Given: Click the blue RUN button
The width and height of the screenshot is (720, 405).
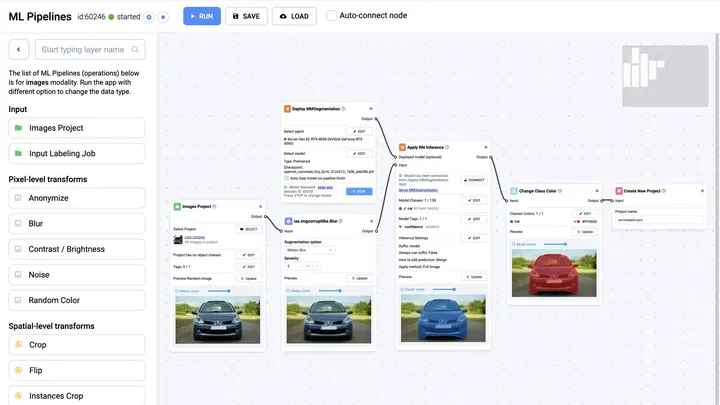Looking at the screenshot, I should [x=202, y=16].
